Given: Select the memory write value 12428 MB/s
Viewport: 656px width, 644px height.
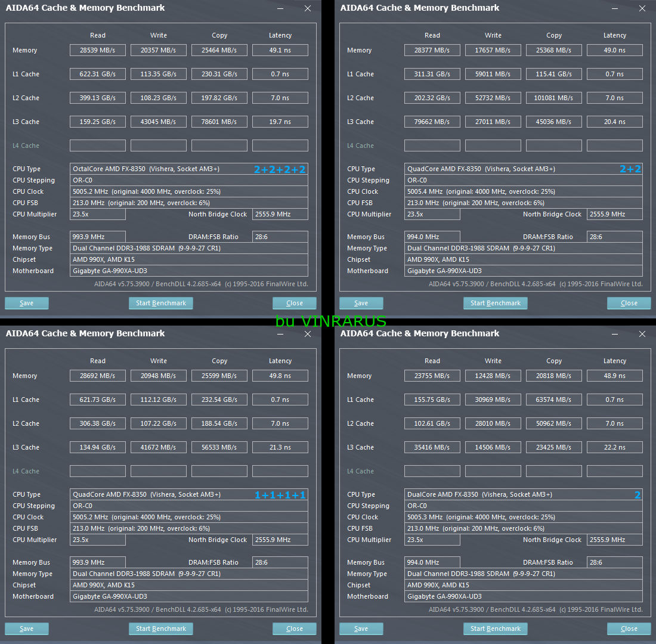Looking at the screenshot, I should [x=493, y=376].
